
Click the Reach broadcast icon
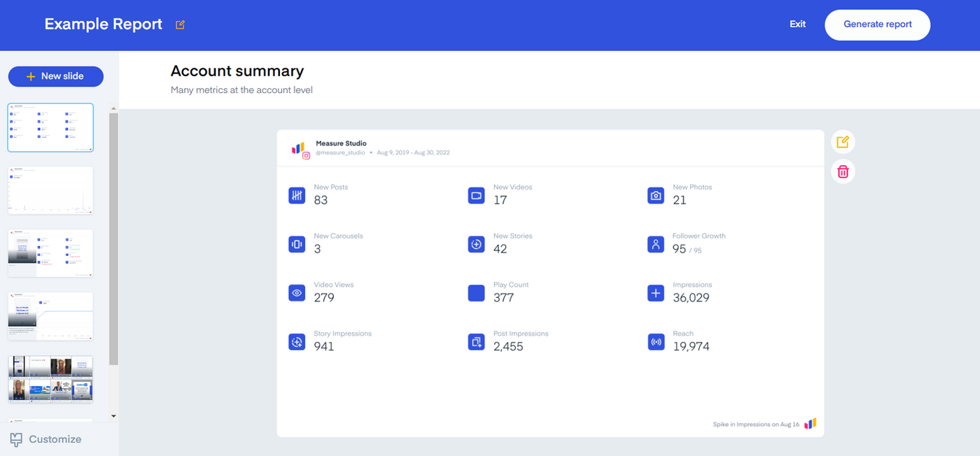click(656, 342)
